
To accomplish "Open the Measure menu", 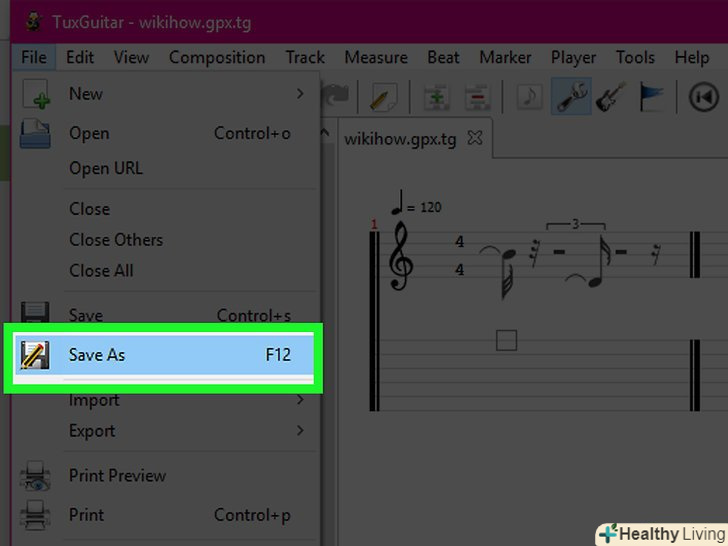I will coord(376,58).
